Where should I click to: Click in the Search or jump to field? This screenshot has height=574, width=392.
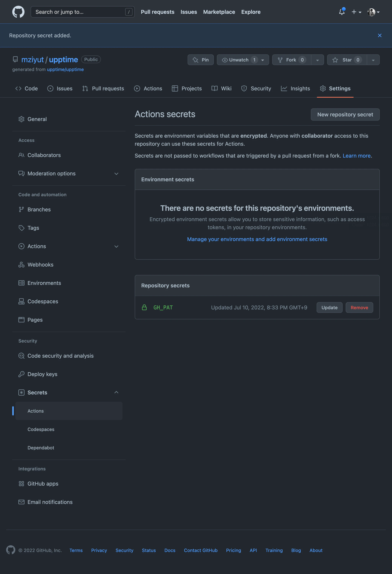[x=82, y=12]
